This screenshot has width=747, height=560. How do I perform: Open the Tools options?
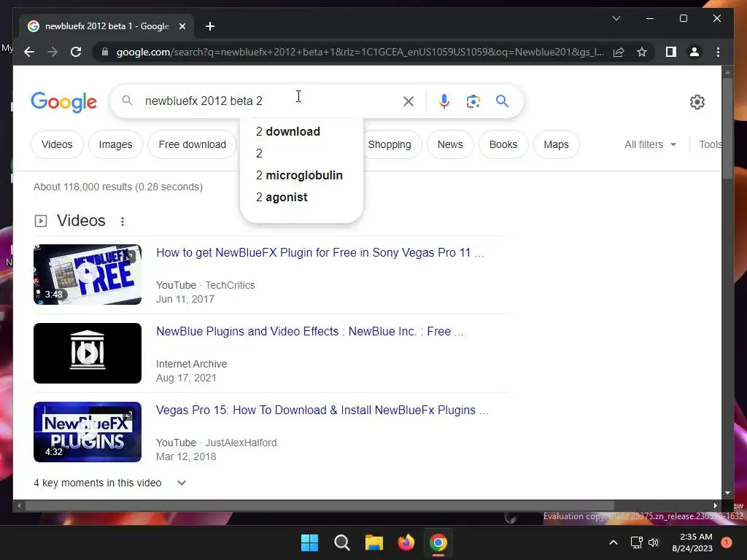click(711, 144)
